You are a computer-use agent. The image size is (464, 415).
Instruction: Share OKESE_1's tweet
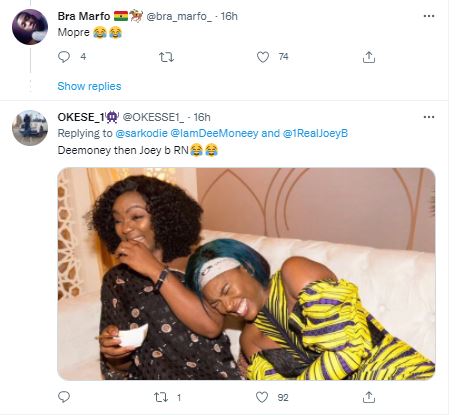pyautogui.click(x=369, y=397)
